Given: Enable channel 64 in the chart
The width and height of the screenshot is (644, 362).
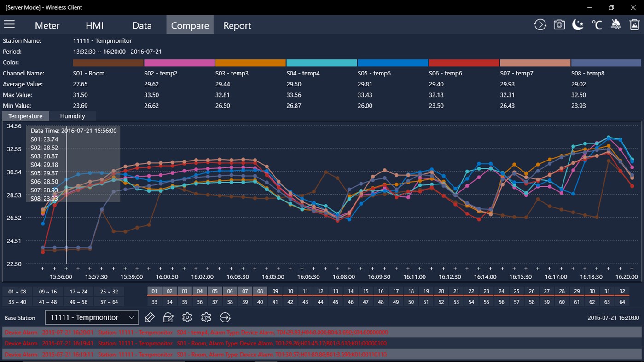Looking at the screenshot, I should pos(622,302).
